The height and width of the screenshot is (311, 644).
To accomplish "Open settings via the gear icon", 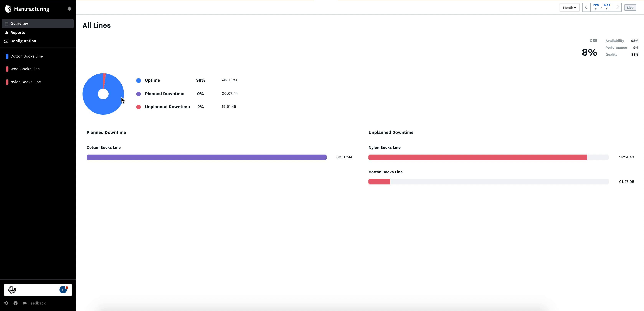I will (6, 303).
